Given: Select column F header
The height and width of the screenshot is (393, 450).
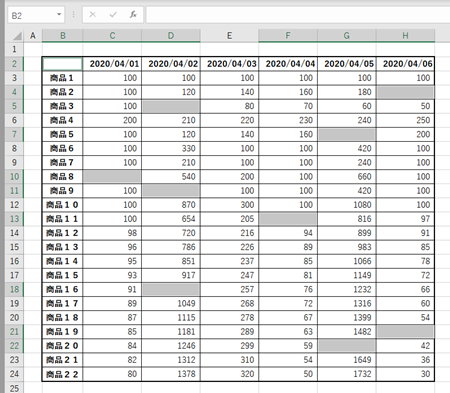Looking at the screenshot, I should (x=288, y=36).
